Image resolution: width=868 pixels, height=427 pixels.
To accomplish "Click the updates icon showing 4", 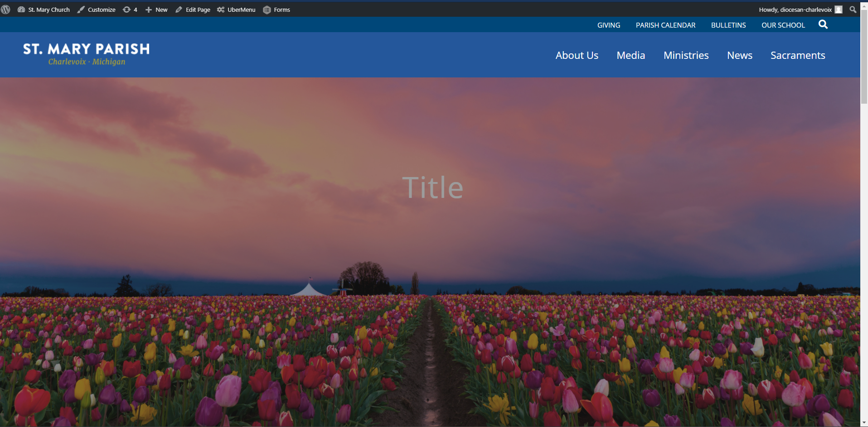I will pyautogui.click(x=130, y=10).
